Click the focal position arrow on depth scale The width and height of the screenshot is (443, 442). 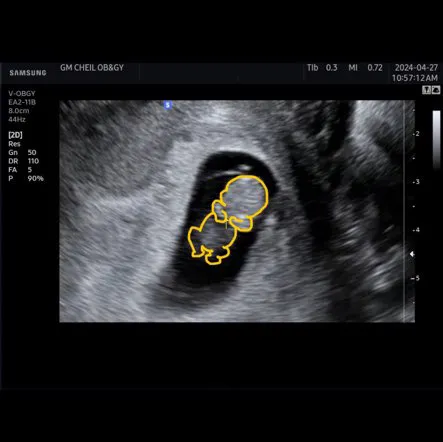point(412,254)
